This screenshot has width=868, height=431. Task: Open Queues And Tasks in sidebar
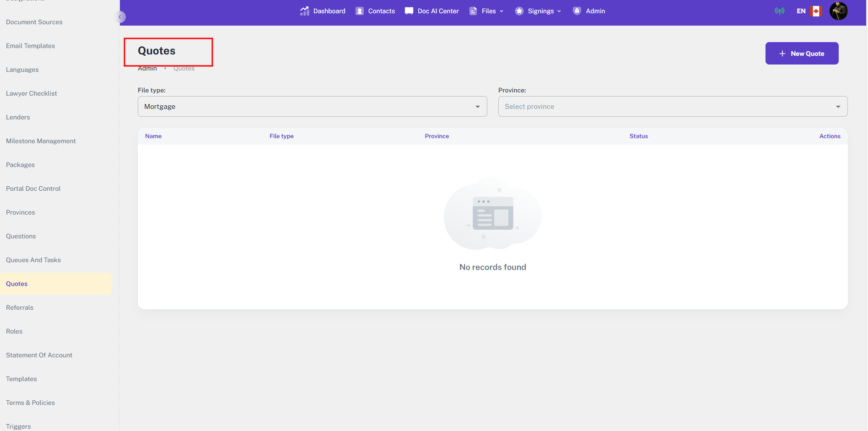(33, 260)
